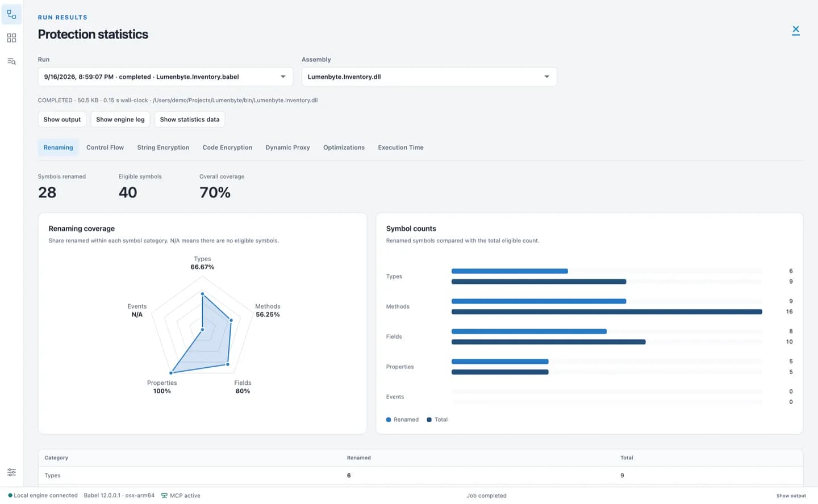Open the sliders settings sidebar icon
Screen dimensions: 818x504
[x=11, y=472]
